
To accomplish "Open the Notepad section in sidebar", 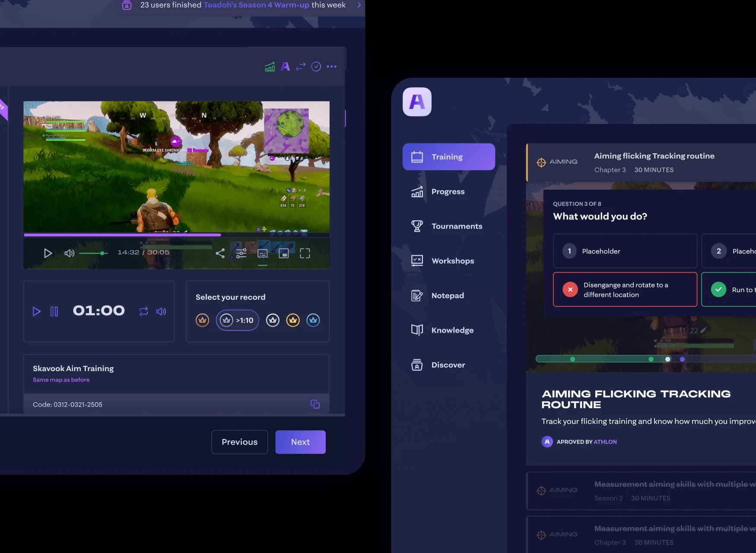I will pos(438,296).
